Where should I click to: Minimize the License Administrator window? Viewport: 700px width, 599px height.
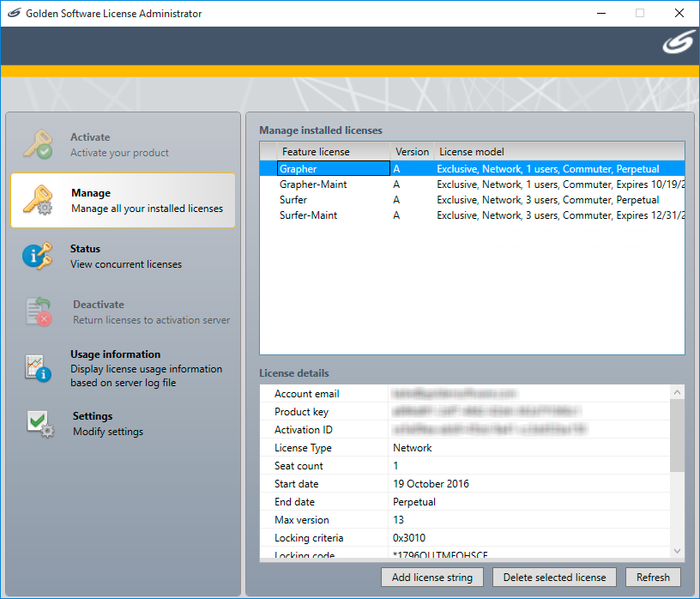pos(601,13)
